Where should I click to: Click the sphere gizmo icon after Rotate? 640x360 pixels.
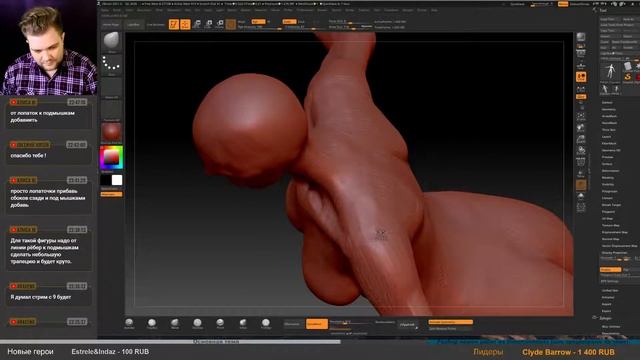coord(231,24)
